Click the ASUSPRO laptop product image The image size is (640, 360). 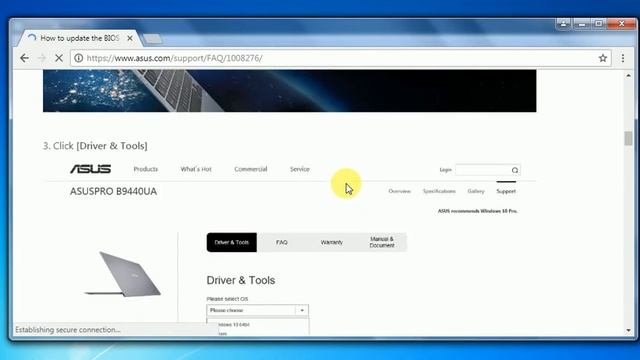click(122, 274)
